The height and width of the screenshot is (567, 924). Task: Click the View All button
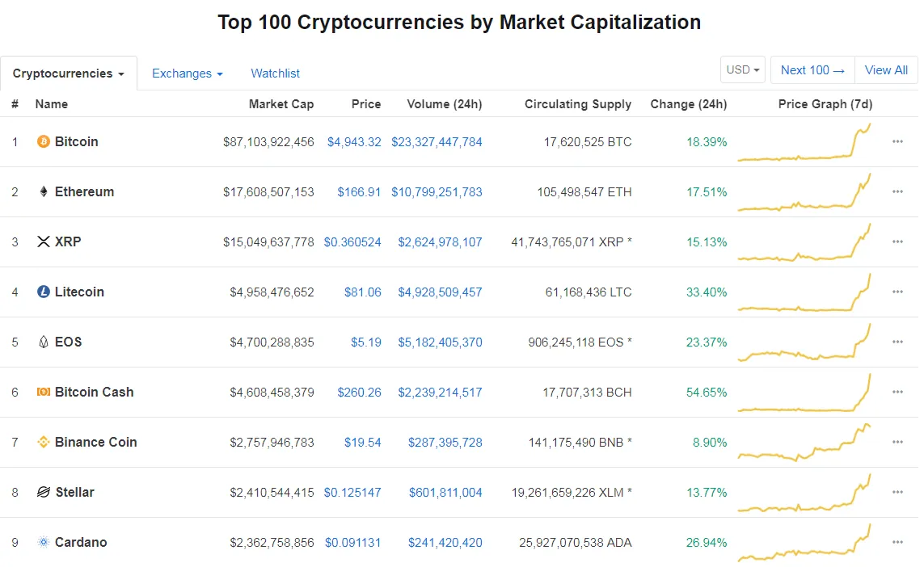886,70
